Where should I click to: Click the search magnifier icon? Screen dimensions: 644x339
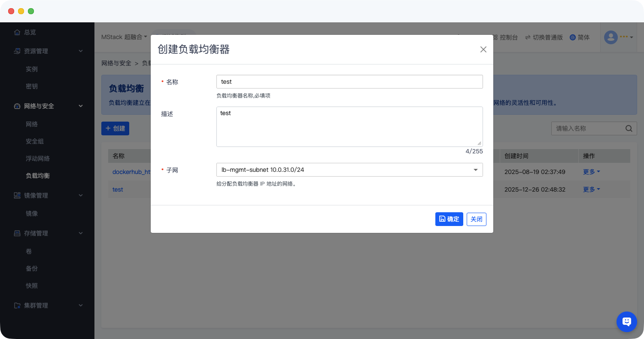click(629, 128)
